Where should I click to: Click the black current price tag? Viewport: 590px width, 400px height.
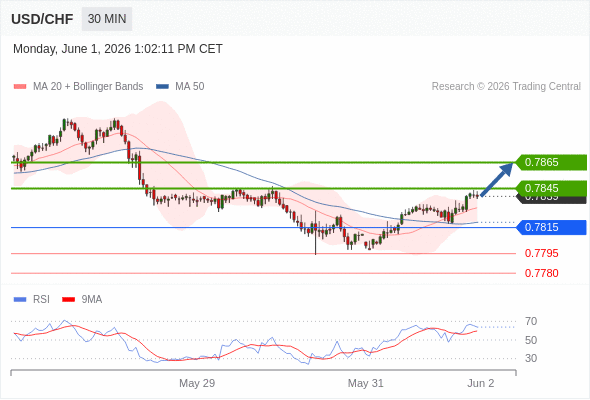pyautogui.click(x=552, y=199)
